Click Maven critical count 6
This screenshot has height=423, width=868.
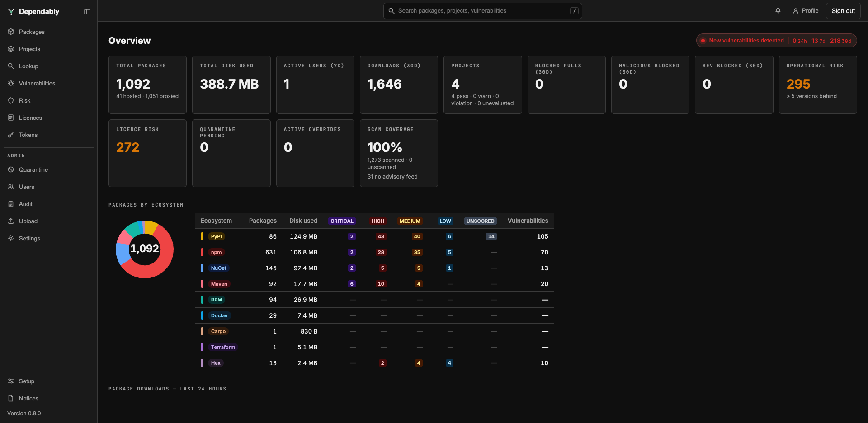tap(352, 284)
